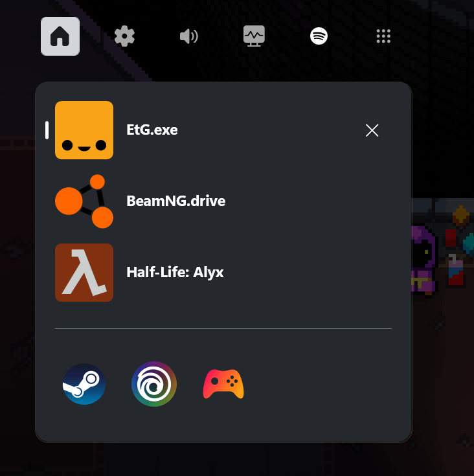Switch to Half-Life: Alyx by its title
This screenshot has height=476, width=474.
coord(175,273)
